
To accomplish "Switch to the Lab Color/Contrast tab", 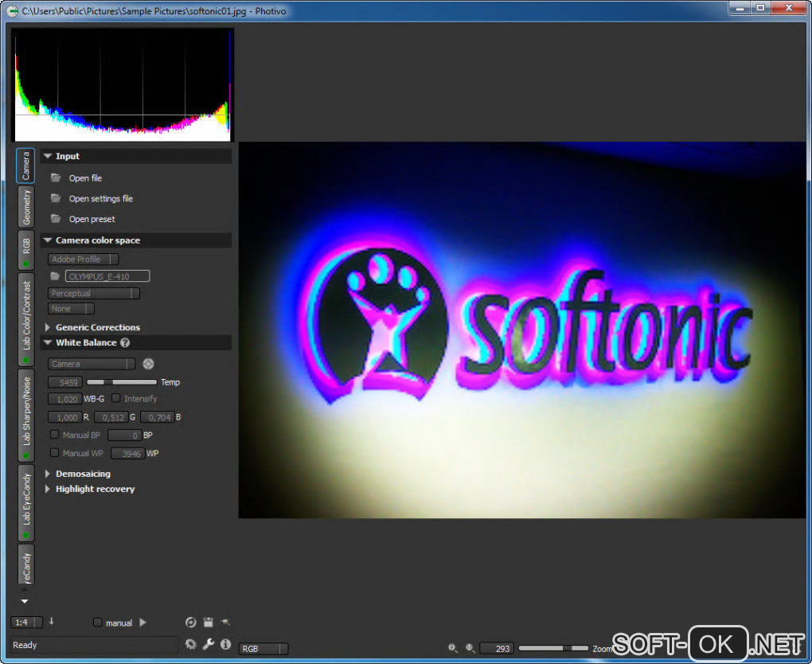I will [x=26, y=319].
